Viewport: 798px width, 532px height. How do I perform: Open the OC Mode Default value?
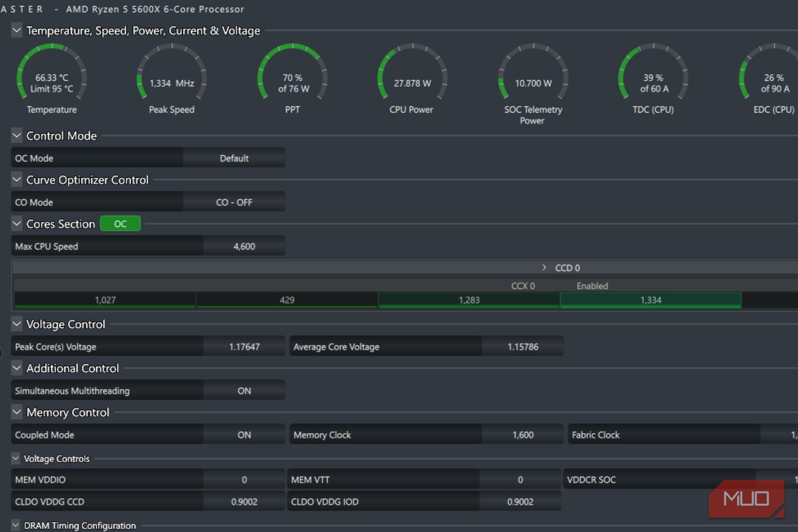[234, 158]
